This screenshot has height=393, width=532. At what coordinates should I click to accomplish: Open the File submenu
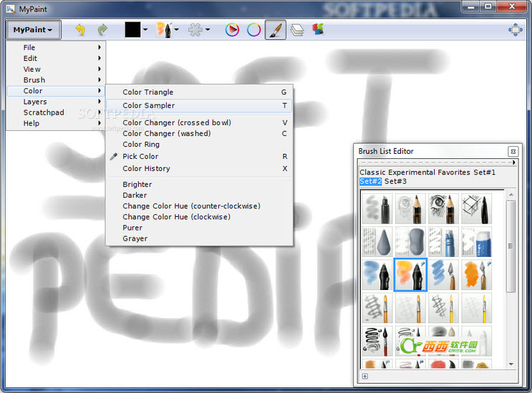point(56,47)
